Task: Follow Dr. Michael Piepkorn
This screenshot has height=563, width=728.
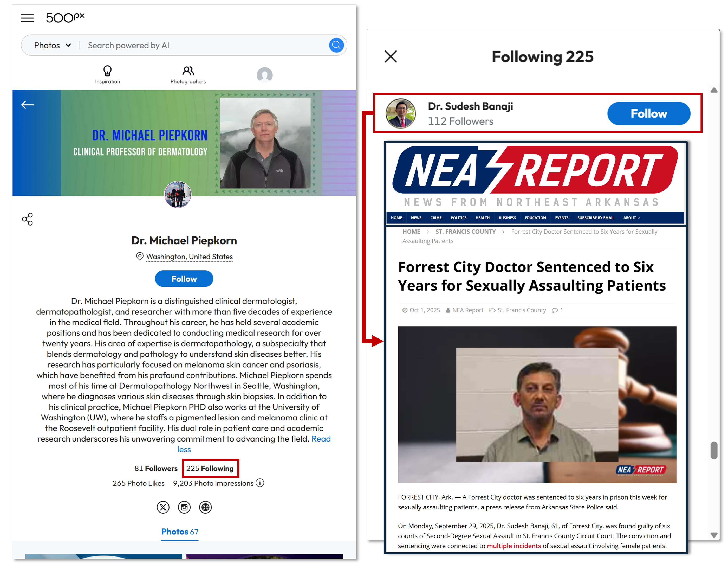Action: point(184,278)
